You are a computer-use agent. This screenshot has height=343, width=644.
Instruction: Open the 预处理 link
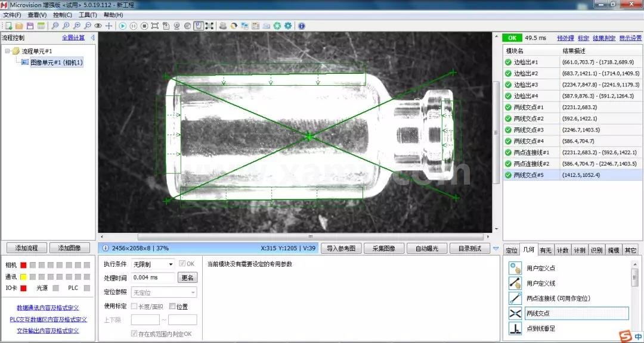(x=565, y=38)
